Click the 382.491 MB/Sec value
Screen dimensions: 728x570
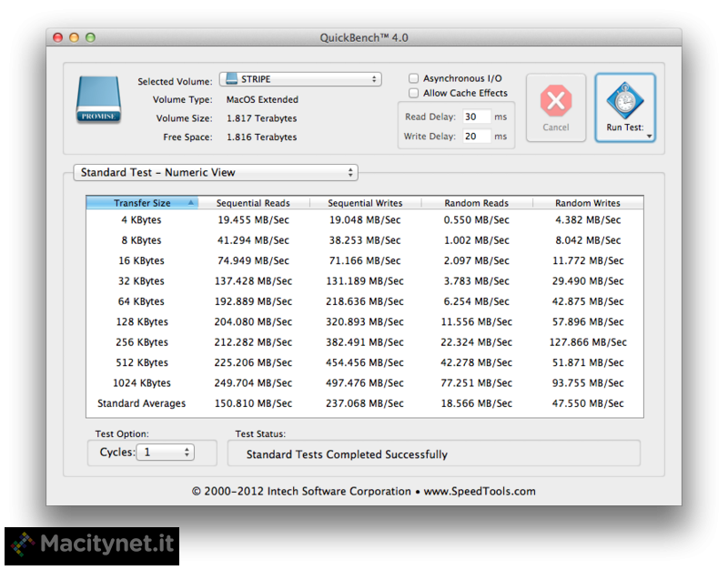(365, 342)
